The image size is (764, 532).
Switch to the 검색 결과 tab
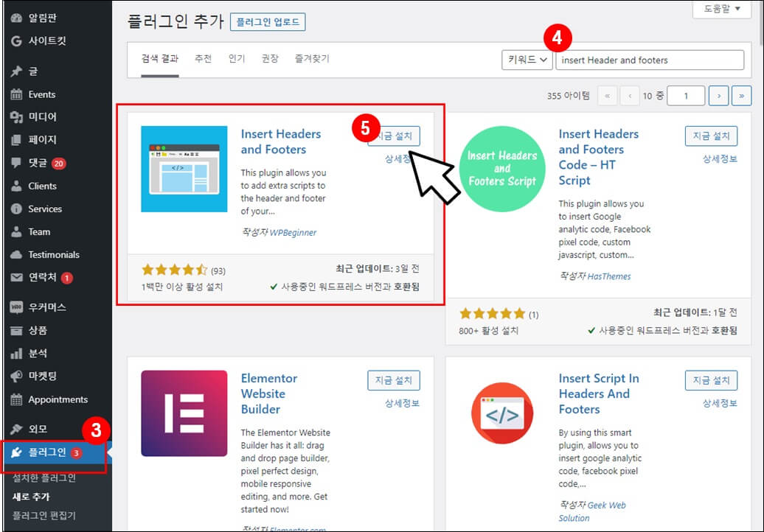pos(160,59)
